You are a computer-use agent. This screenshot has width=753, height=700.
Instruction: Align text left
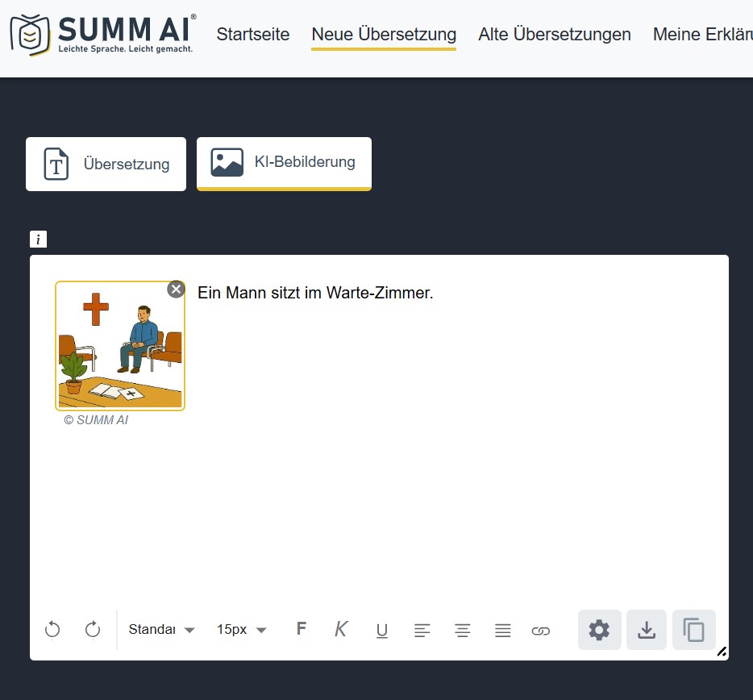tap(422, 630)
